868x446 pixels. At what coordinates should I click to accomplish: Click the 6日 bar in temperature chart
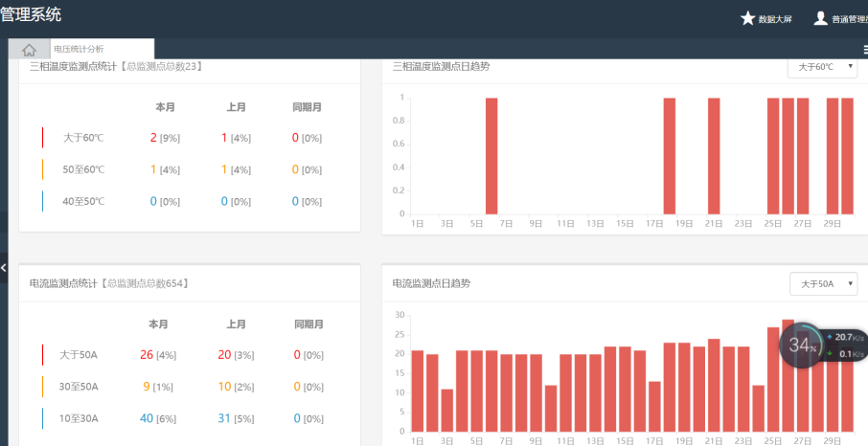coord(491,156)
